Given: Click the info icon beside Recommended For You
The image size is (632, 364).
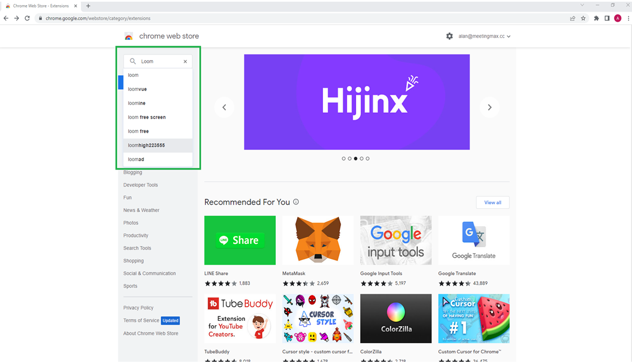Looking at the screenshot, I should 296,202.
